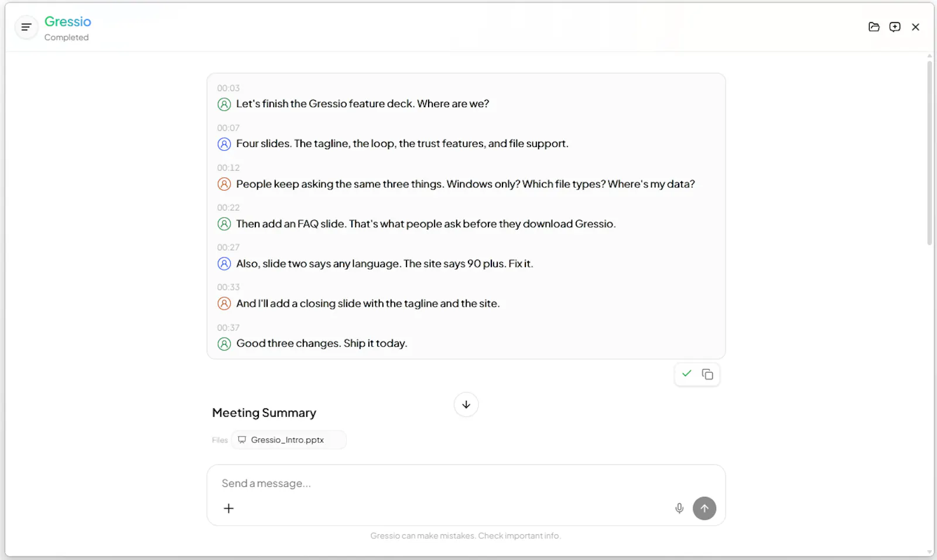Click 'Then add an FAQ slide' line
The image size is (937, 560).
tap(426, 224)
